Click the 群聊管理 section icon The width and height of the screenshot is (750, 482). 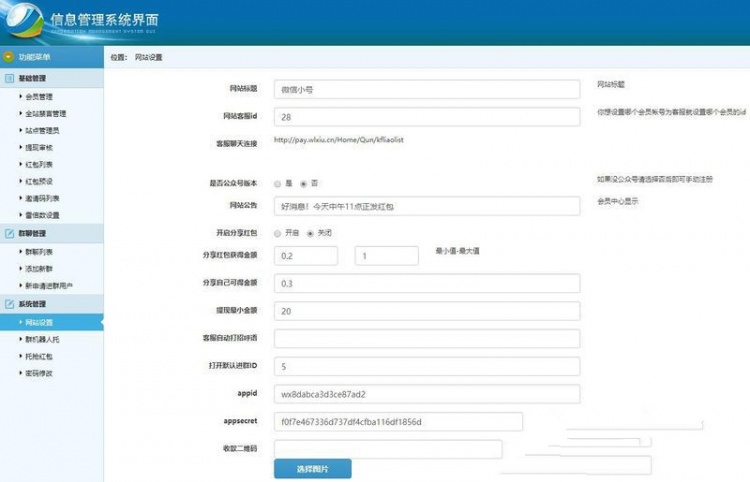coord(10,232)
